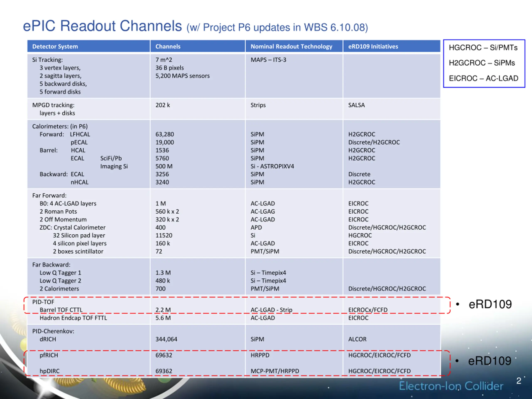Screen dimensions: 532x399
Task: Click the '5,200 MAPS sensors' text
Action: point(182,76)
